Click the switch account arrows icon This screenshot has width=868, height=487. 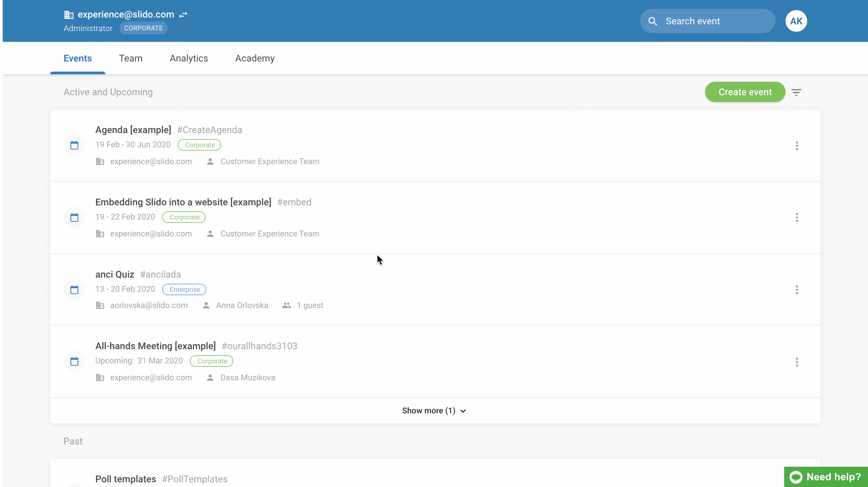(x=183, y=15)
